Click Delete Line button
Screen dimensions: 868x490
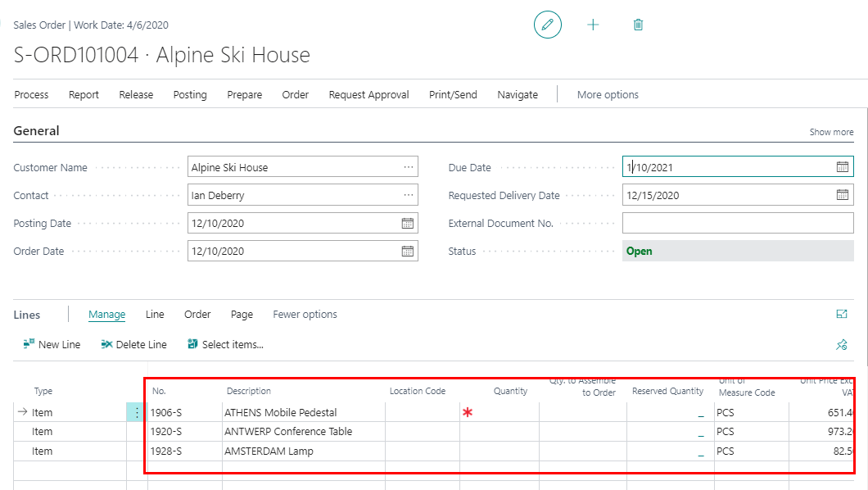pyautogui.click(x=134, y=344)
